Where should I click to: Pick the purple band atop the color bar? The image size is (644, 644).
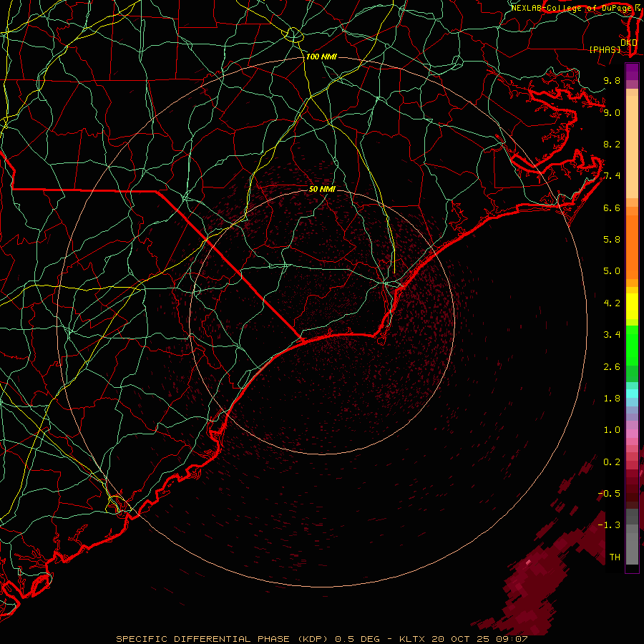coord(632,72)
